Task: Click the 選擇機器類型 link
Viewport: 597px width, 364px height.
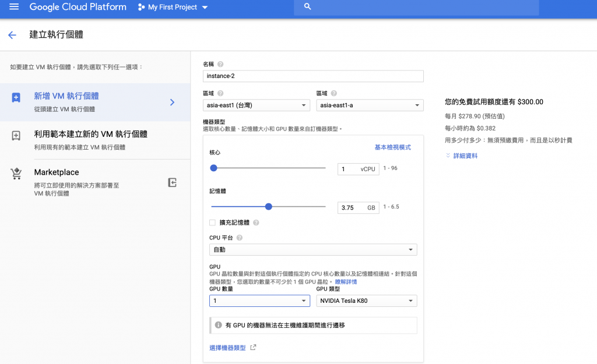Action: coord(227,348)
